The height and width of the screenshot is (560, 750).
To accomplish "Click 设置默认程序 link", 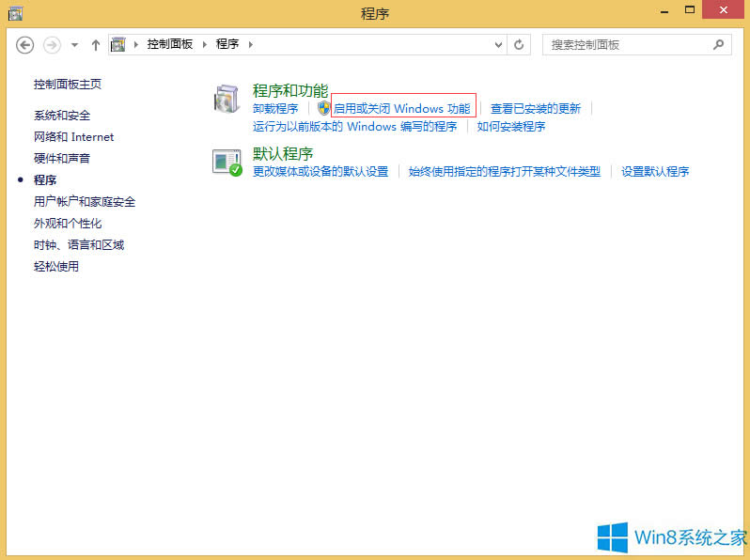I will coord(655,172).
